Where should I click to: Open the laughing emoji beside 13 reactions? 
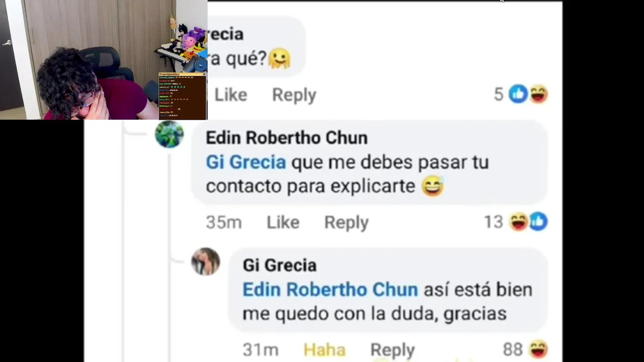click(519, 221)
